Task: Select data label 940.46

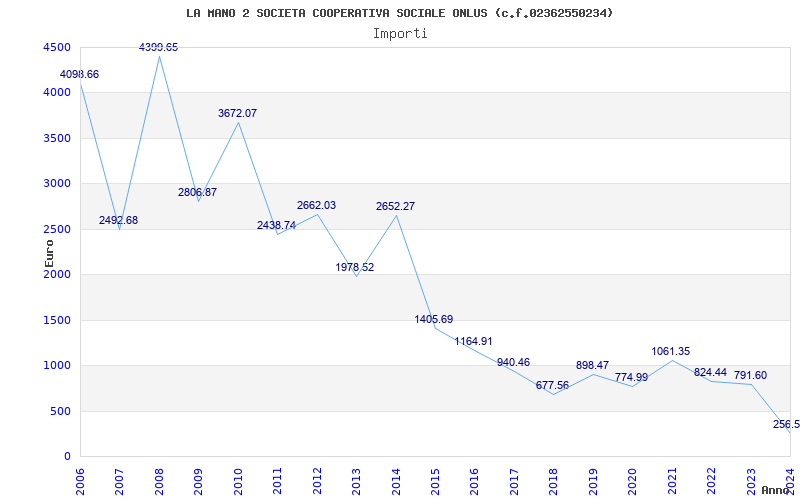Action: point(513,362)
